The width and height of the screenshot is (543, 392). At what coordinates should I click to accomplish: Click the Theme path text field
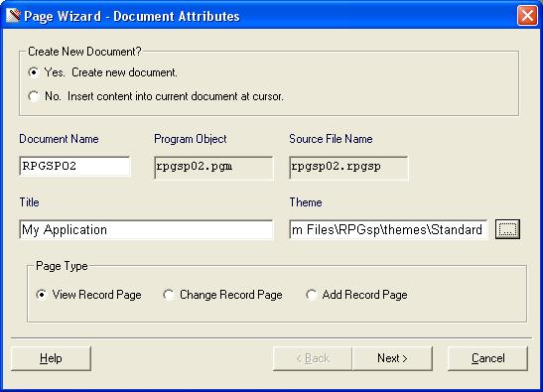(388, 229)
